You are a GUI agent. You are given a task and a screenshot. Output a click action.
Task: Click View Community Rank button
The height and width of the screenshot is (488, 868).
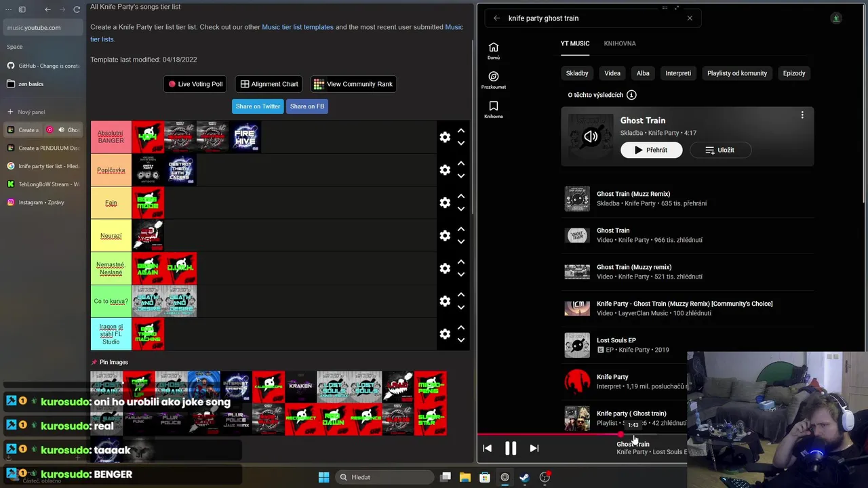pos(353,84)
